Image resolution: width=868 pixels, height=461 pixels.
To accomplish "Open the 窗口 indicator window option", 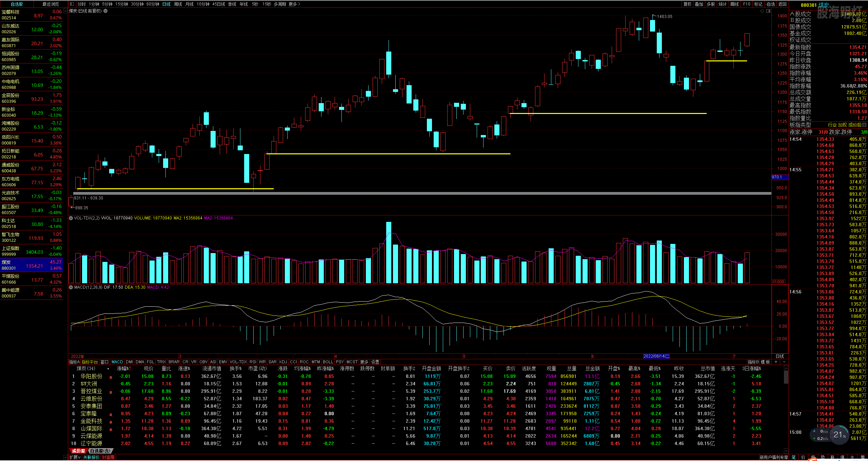I will (104, 362).
